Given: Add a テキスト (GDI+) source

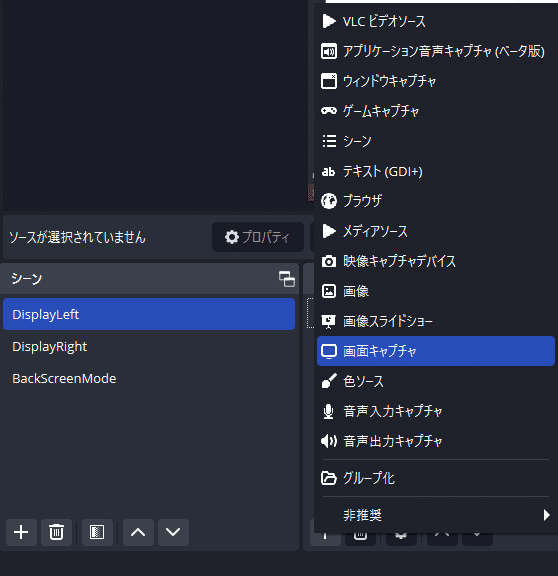Looking at the screenshot, I should tap(436, 171).
